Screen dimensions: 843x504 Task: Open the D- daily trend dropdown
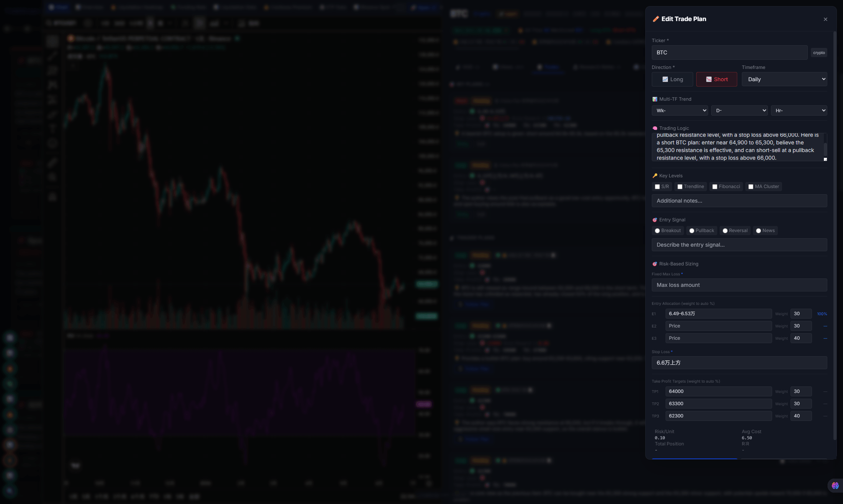click(x=739, y=110)
